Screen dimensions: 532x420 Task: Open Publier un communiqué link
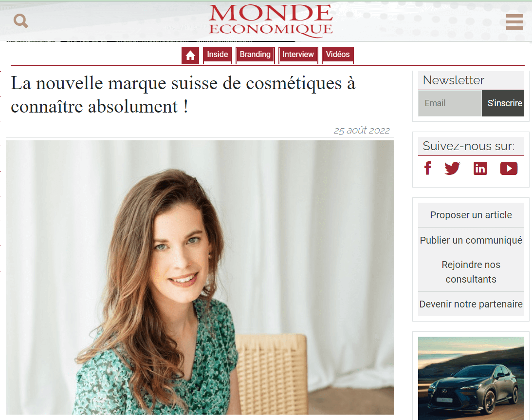(471, 240)
